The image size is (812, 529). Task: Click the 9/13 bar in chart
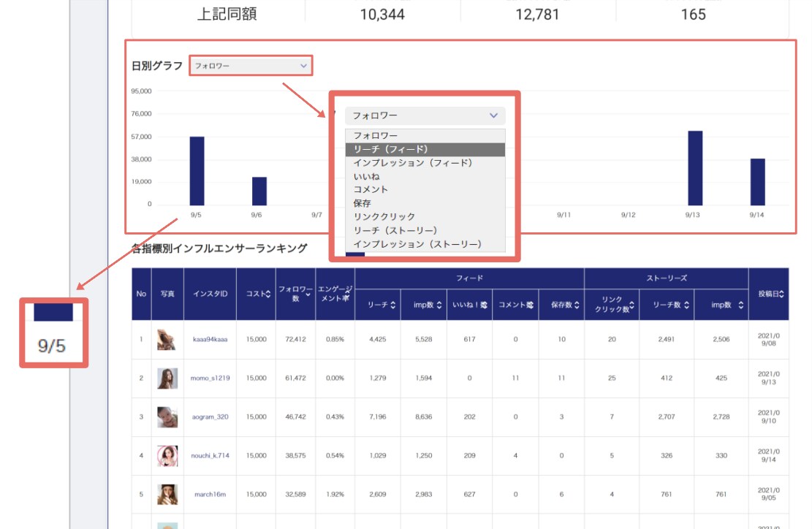pos(695,168)
